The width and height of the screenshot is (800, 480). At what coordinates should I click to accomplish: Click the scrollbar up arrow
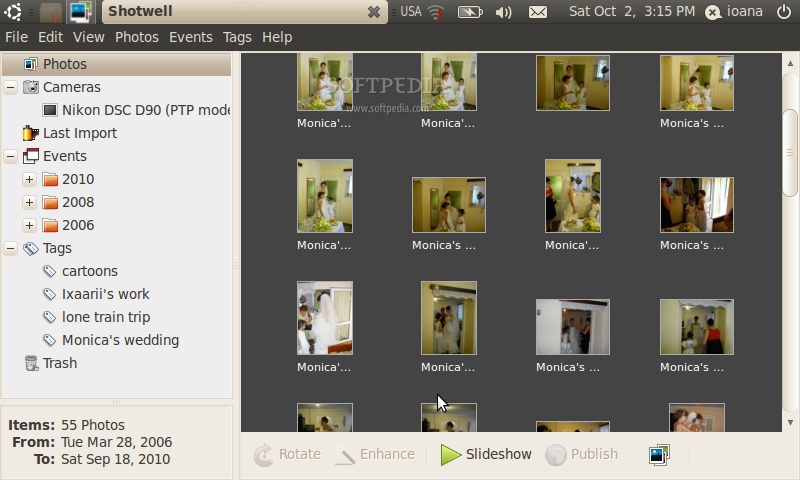790,63
